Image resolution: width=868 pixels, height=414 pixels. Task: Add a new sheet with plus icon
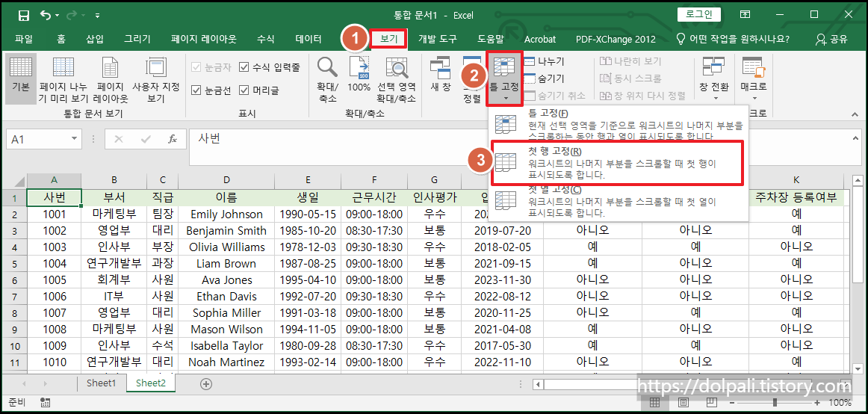pyautogui.click(x=206, y=383)
